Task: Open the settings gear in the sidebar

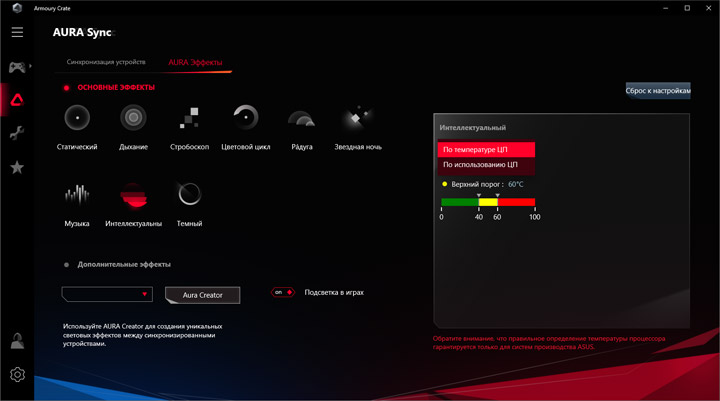Action: pyautogui.click(x=17, y=374)
